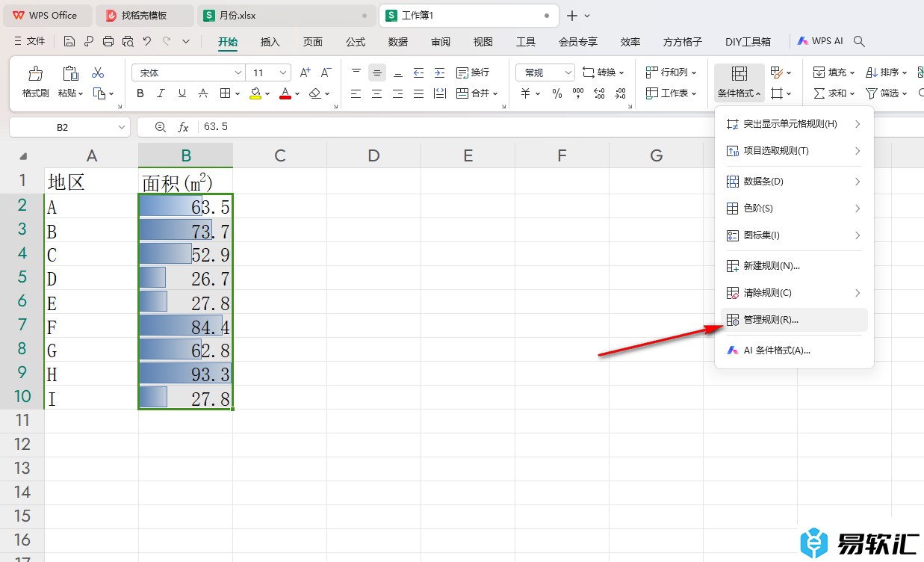Click the Print icon in quick access toolbar
This screenshot has width=924, height=562.
108,42
